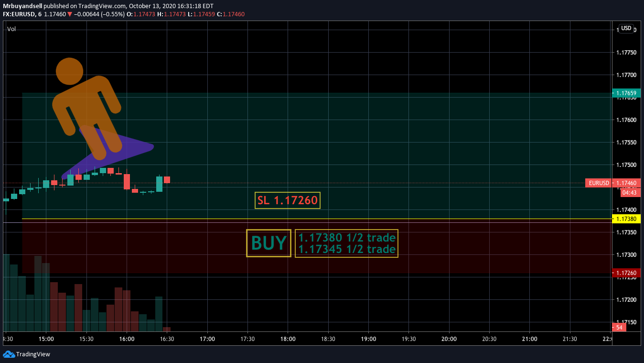Click the 1.17345 1/2 trade text
The width and height of the screenshot is (644, 363).
tap(347, 249)
